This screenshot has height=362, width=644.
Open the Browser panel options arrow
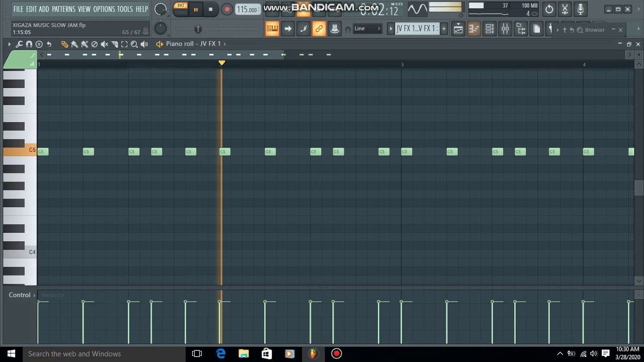[557, 30]
